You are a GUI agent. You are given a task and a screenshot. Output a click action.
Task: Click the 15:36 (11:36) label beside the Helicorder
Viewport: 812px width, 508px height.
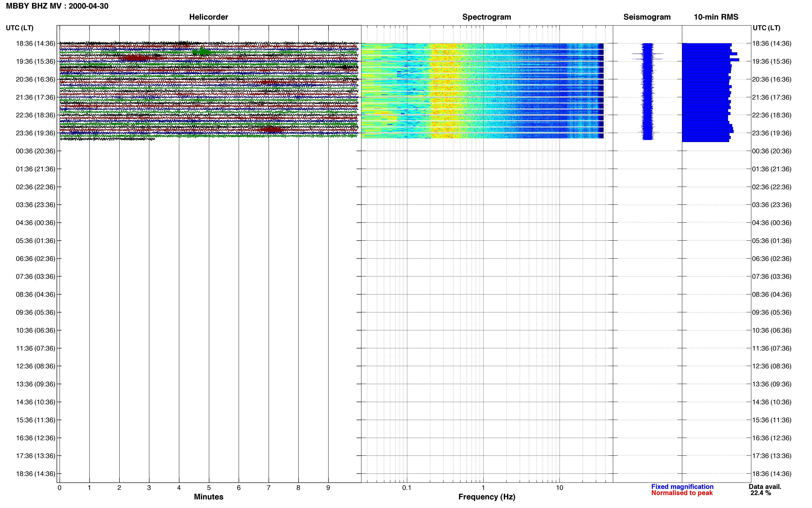(x=36, y=420)
